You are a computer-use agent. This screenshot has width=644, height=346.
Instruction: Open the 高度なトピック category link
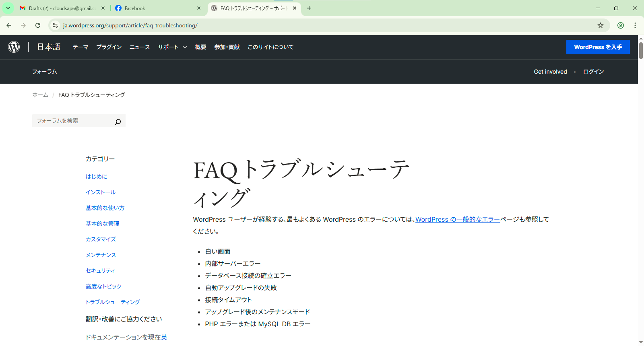(x=103, y=286)
